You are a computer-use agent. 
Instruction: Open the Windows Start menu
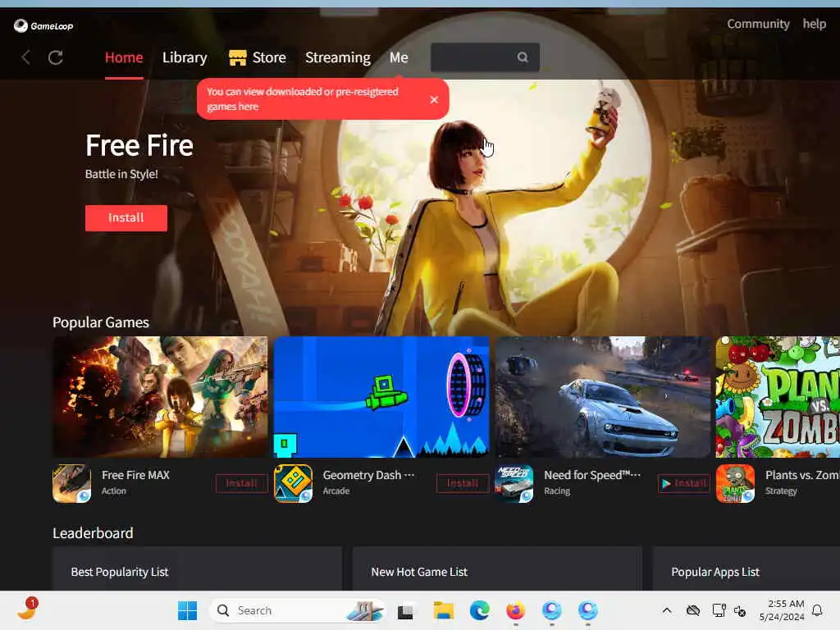188,610
